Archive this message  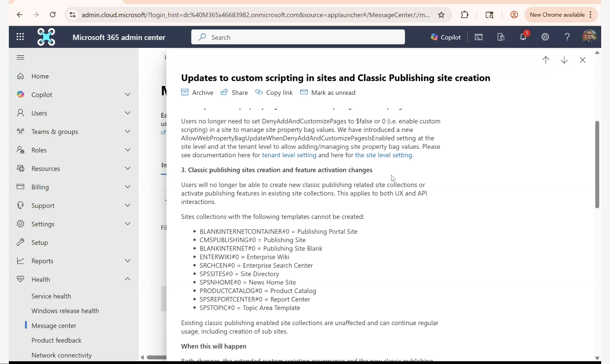point(197,93)
